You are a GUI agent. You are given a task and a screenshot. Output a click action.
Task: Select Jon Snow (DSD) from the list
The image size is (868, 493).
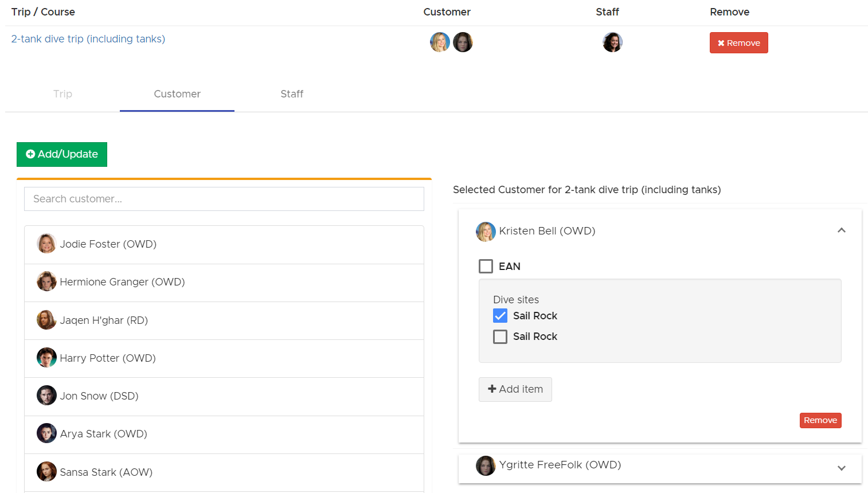pyautogui.click(x=224, y=397)
